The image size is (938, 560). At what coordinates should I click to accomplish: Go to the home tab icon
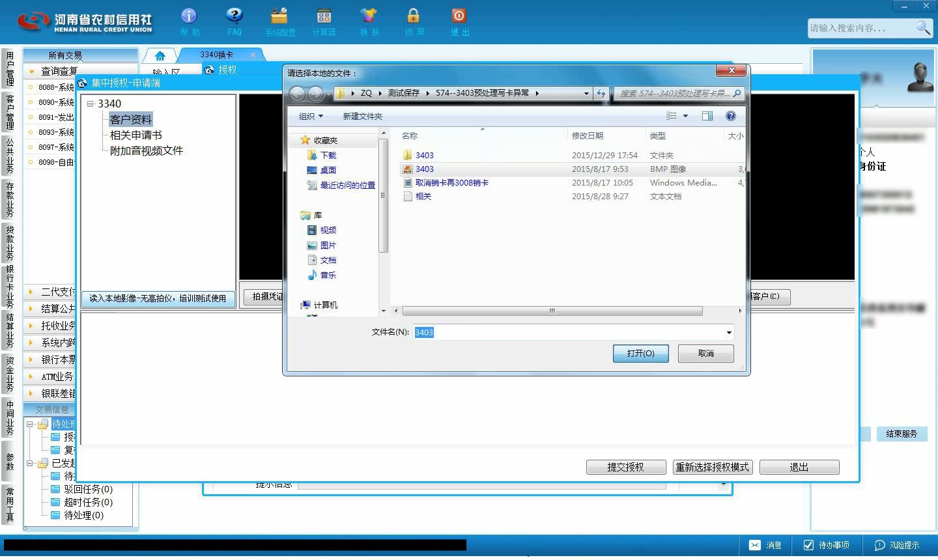(x=160, y=55)
